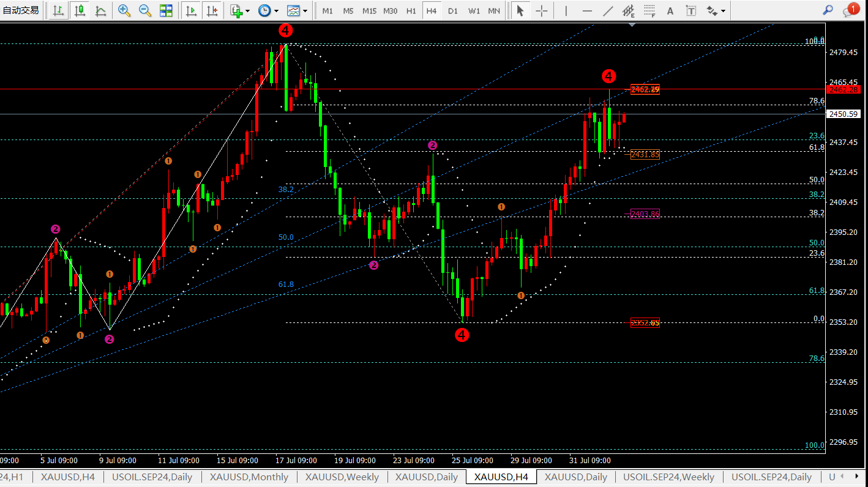Click the 31 Jul 09:00 time label
Image resolution: width=868 pixels, height=487 pixels.
590,460
